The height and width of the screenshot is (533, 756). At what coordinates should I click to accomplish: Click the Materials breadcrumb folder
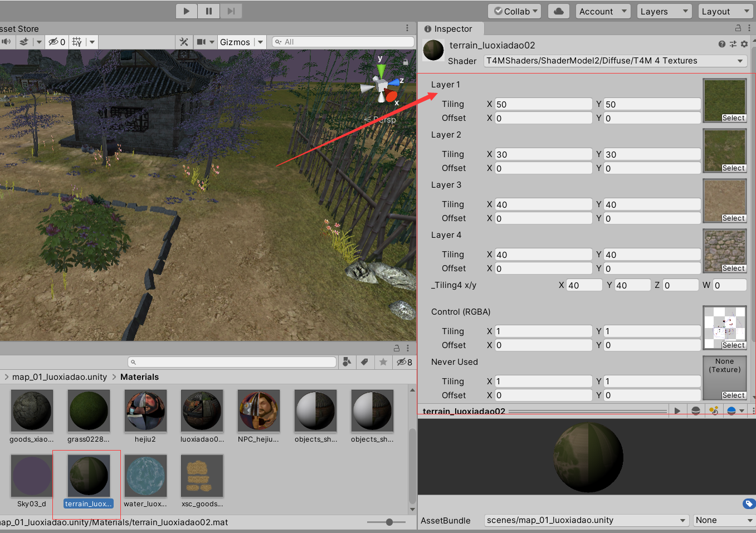(139, 377)
